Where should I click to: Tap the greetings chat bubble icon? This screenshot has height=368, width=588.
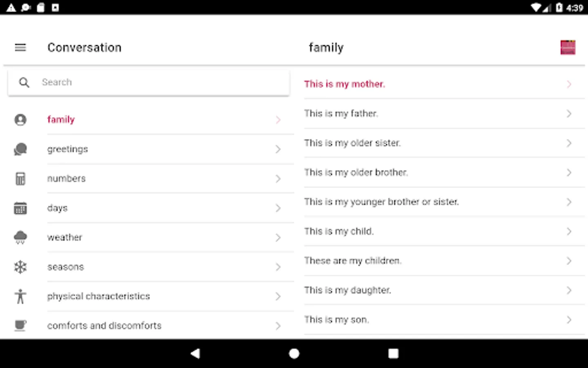pyautogui.click(x=20, y=149)
